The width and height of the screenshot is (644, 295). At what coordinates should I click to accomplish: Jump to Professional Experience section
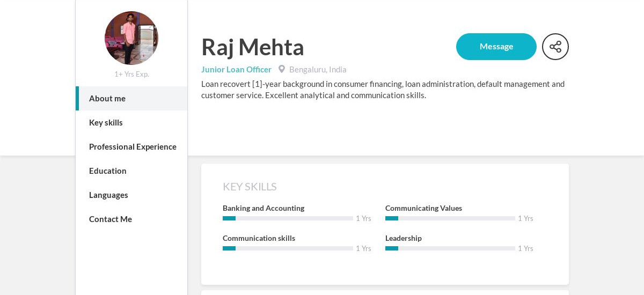[131, 147]
